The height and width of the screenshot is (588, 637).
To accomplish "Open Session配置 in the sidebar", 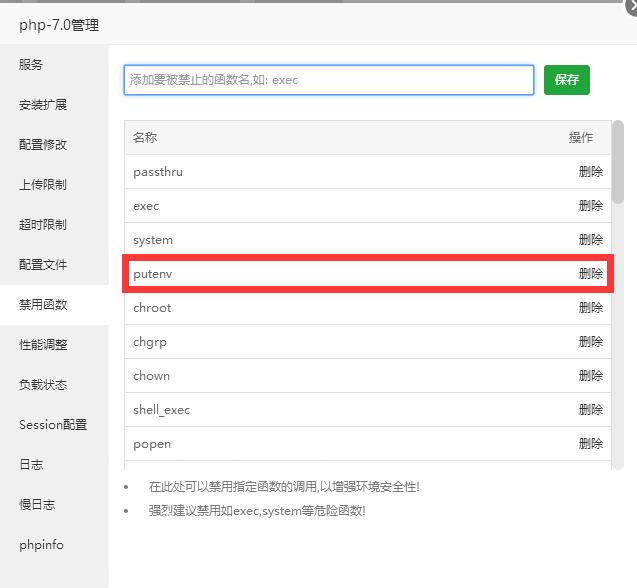I will (x=53, y=425).
